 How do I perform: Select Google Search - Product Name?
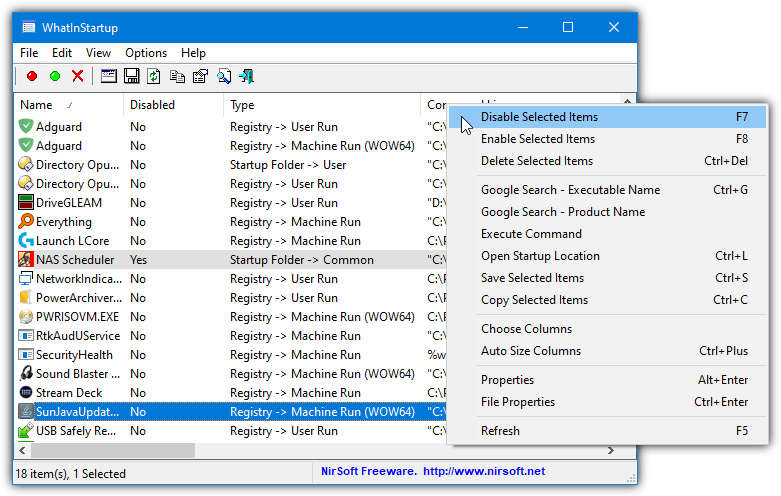pos(608,212)
